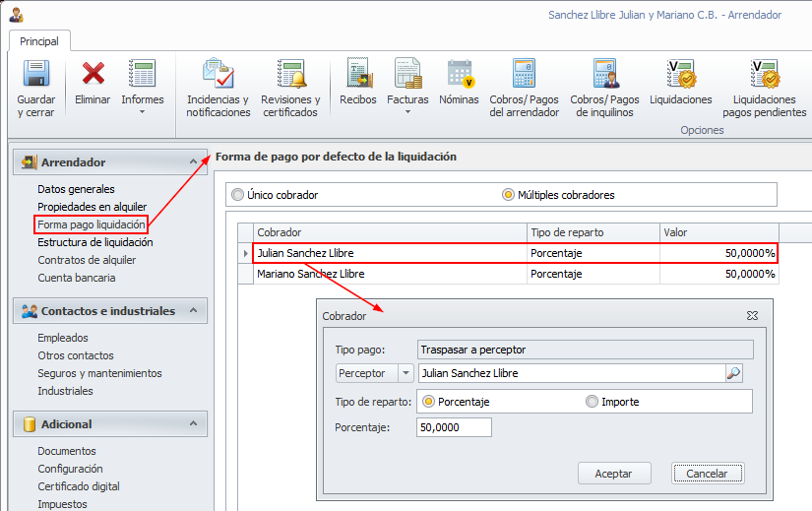Select the Único cobrador radio option

tap(238, 195)
